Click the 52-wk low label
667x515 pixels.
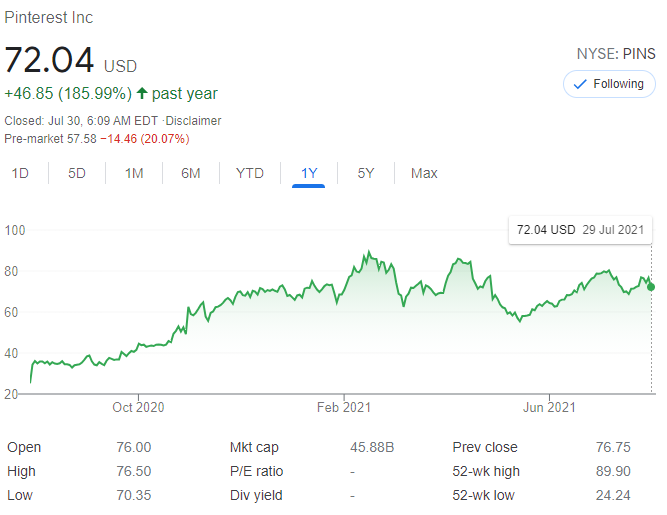(x=483, y=495)
